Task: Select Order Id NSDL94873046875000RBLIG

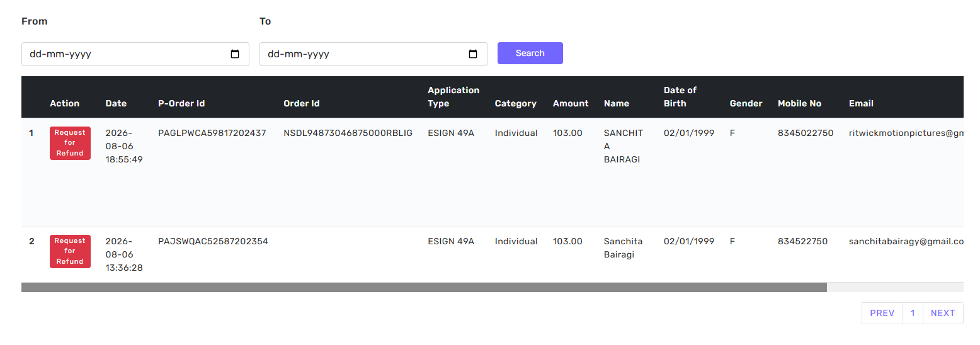Action: [x=348, y=133]
